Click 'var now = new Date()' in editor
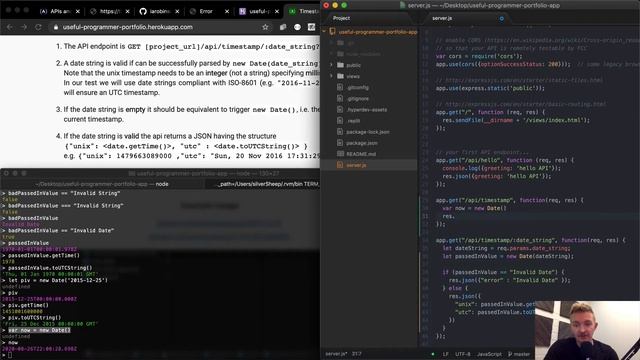This screenshot has width=640, height=360. [474, 208]
